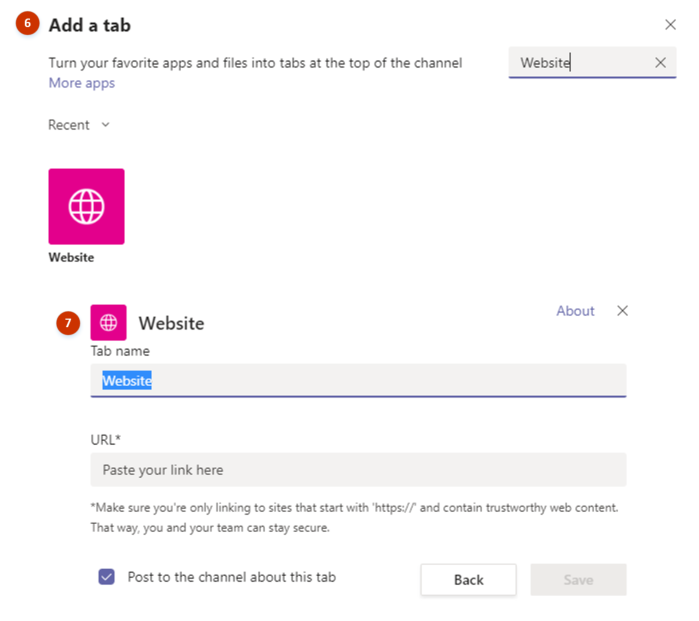Clear the Website search text with the X
Image resolution: width=699 pixels, height=621 pixels.
click(660, 62)
